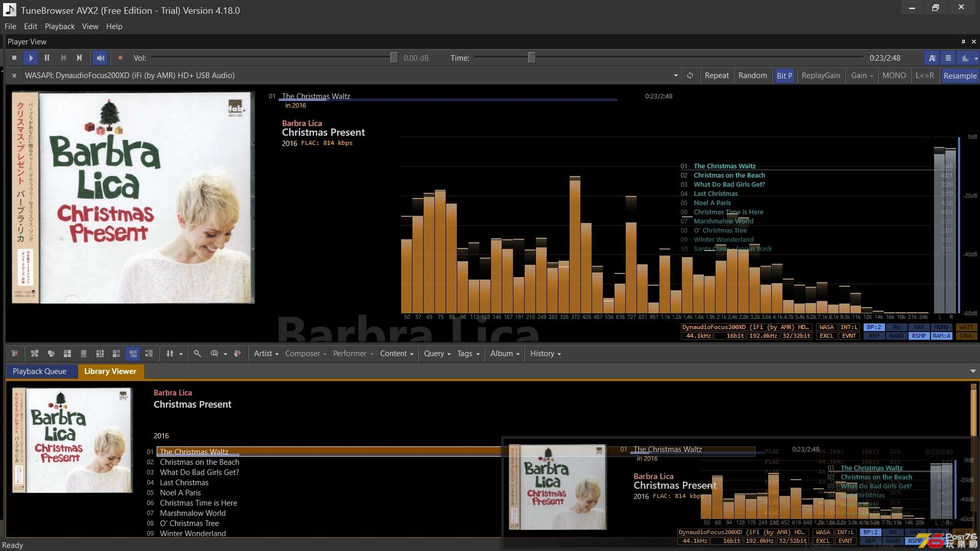Open the advanced search dropdown arrow
The width and height of the screenshot is (980, 551).
pos(225,354)
